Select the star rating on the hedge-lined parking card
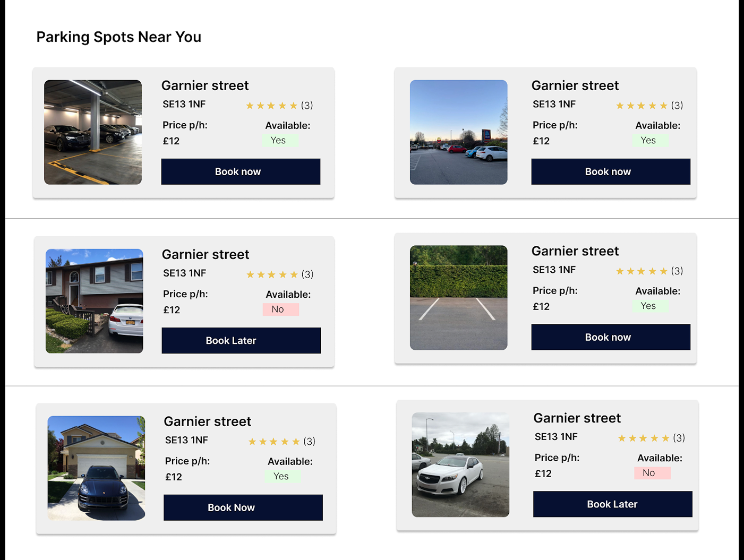 click(641, 271)
